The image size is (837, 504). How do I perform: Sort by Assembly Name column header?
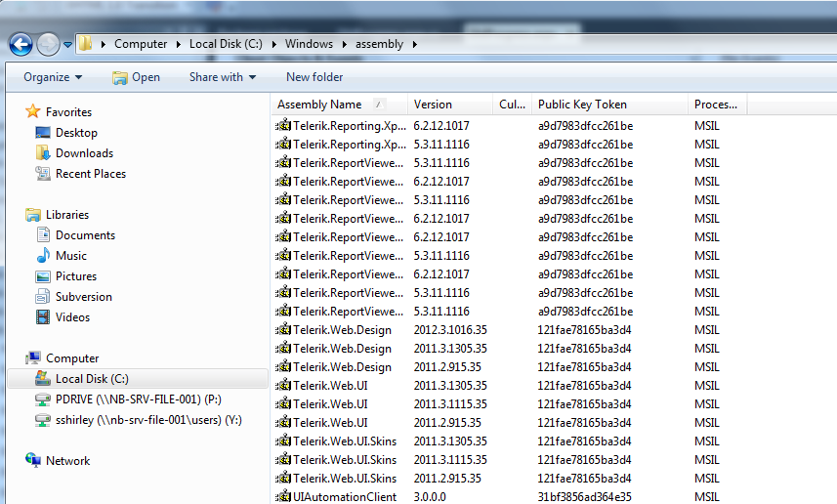[x=340, y=105]
